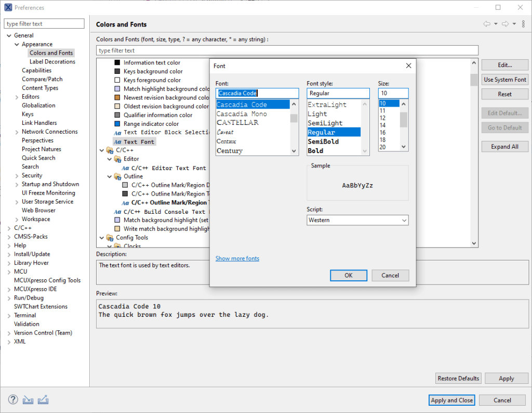Select the Match highlight background color entry

tap(156, 88)
